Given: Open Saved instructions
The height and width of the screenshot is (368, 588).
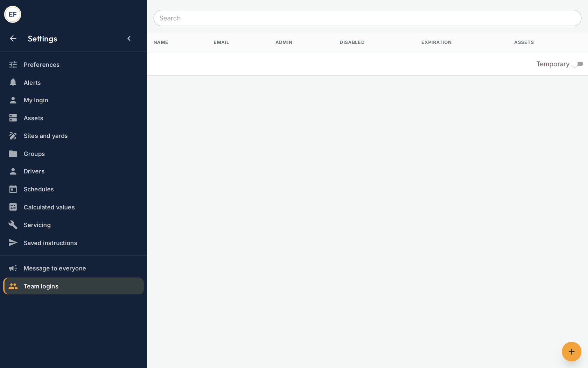Looking at the screenshot, I should pyautogui.click(x=73, y=243).
